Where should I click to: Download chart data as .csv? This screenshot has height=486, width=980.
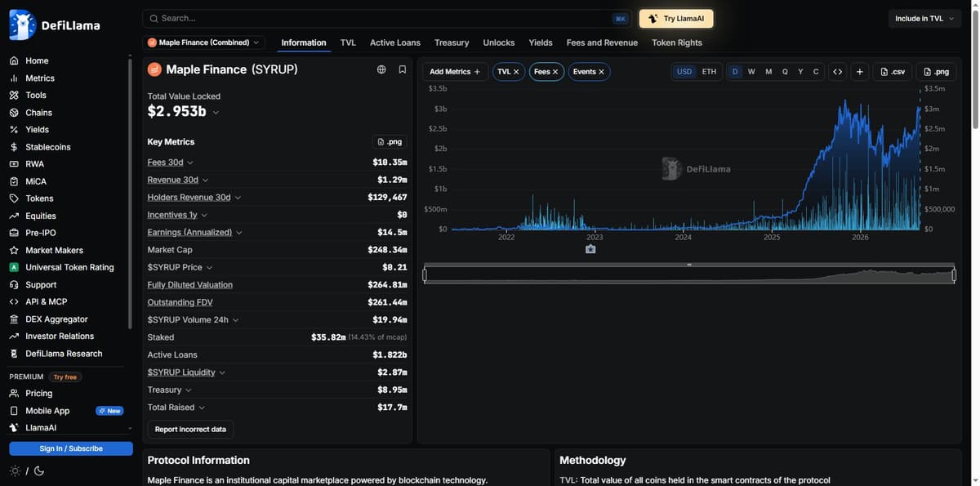pyautogui.click(x=893, y=72)
